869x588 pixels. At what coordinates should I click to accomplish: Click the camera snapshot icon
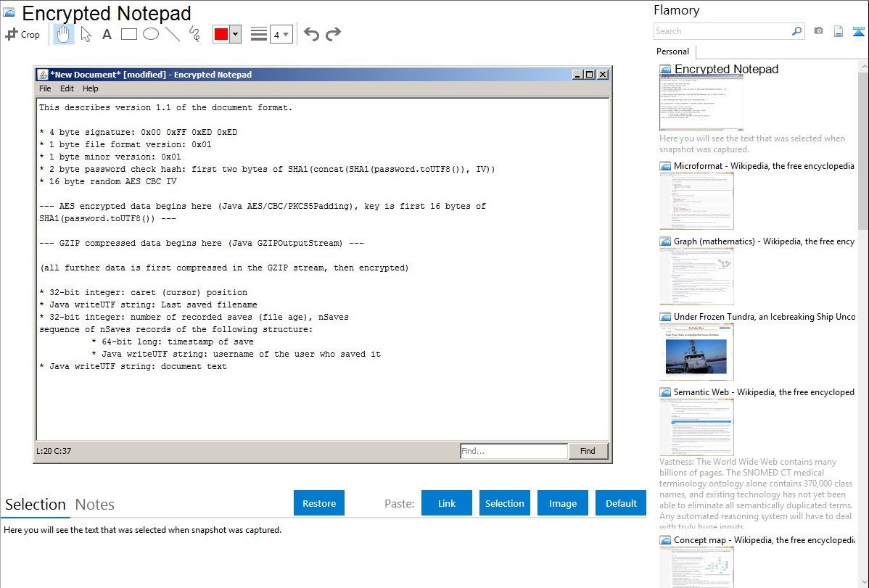(818, 31)
